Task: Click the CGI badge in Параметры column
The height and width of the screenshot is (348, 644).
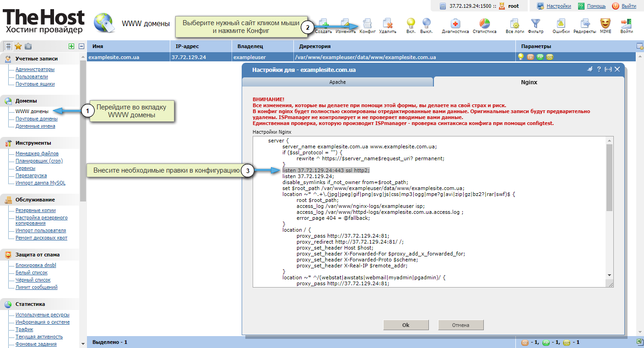Action: (530, 57)
